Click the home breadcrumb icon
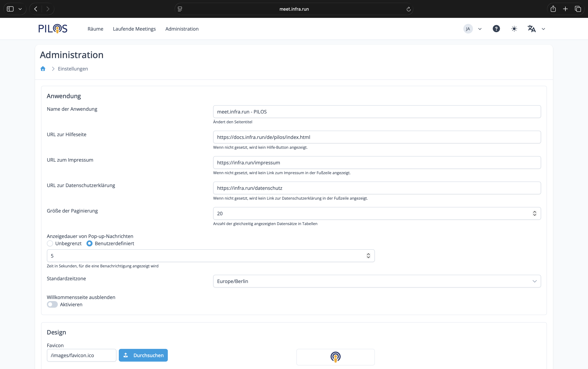The height and width of the screenshot is (369, 588). point(43,69)
